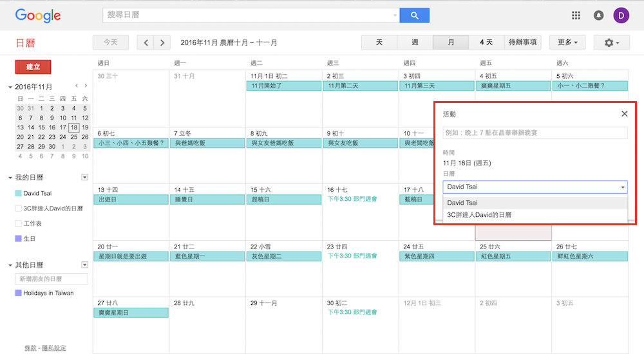The image size is (644, 354).
Task: Expand the 更多 dropdown menu
Action: point(567,42)
